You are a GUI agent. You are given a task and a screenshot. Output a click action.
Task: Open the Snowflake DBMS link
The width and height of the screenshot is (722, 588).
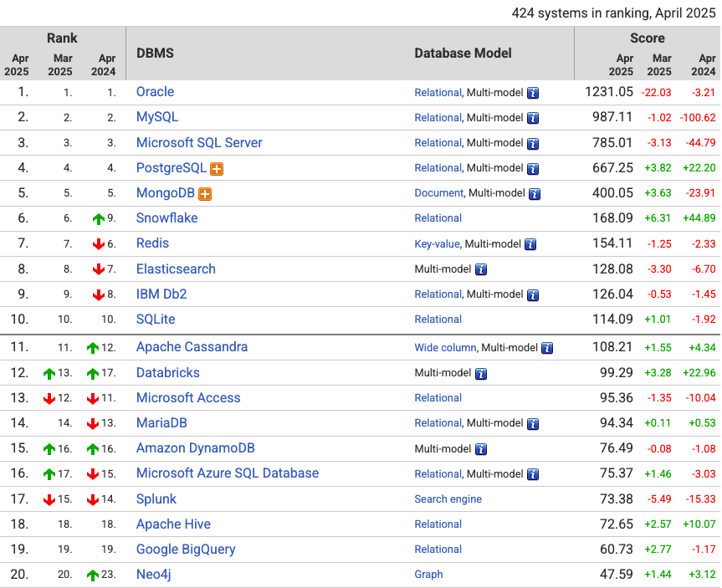pos(166,217)
